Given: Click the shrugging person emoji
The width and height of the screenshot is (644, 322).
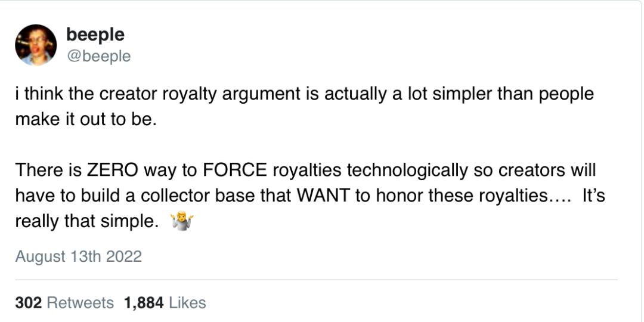Looking at the screenshot, I should pos(179,222).
